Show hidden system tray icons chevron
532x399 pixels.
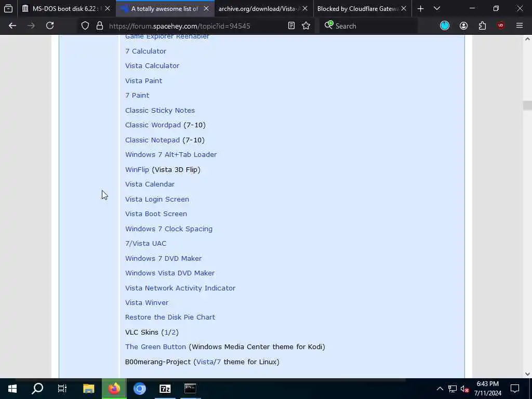(x=440, y=389)
